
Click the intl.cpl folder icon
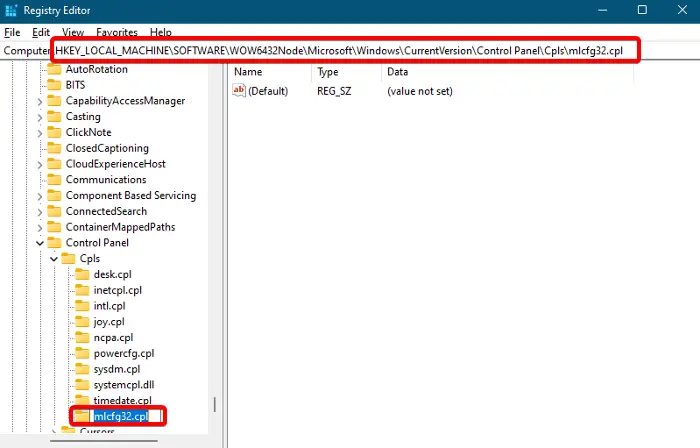(82, 306)
